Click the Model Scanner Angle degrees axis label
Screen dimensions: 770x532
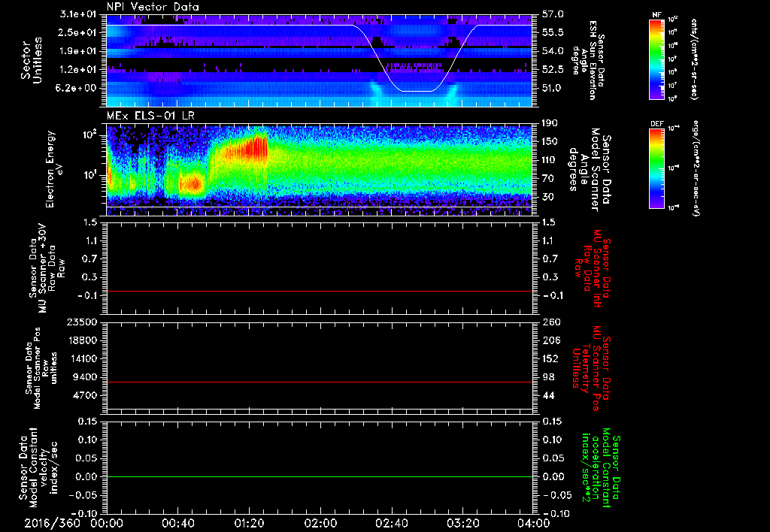(x=590, y=170)
